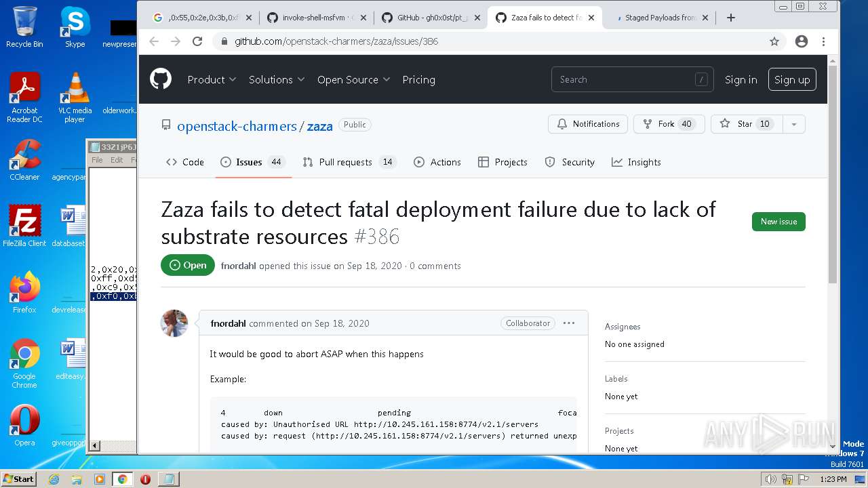Open the openstack-charmers owner link

(x=237, y=126)
